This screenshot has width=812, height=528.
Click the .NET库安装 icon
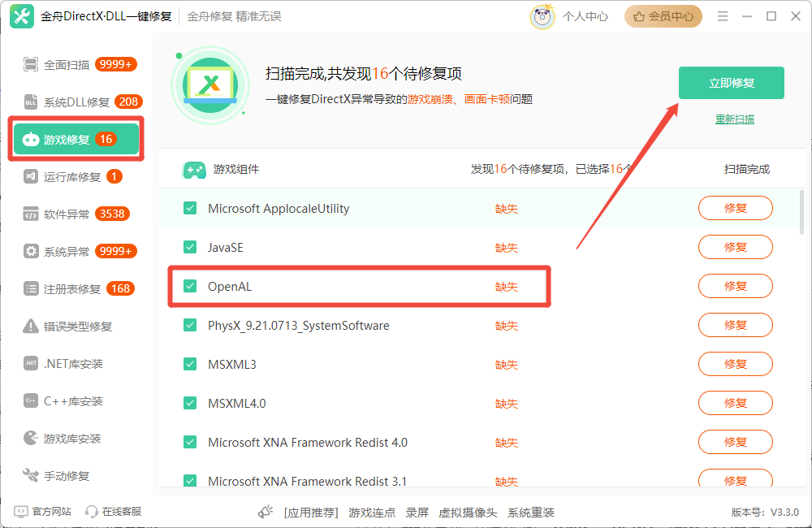[x=31, y=363]
